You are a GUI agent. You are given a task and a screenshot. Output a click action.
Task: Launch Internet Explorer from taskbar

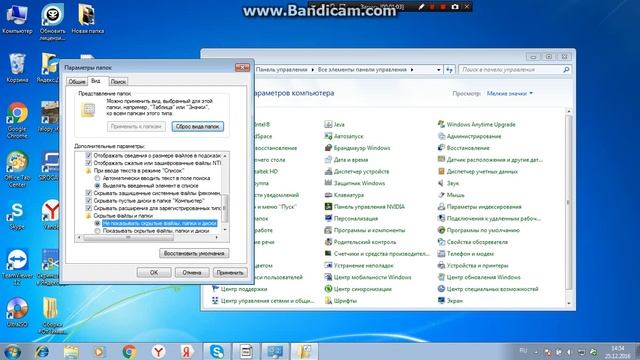[42, 351]
